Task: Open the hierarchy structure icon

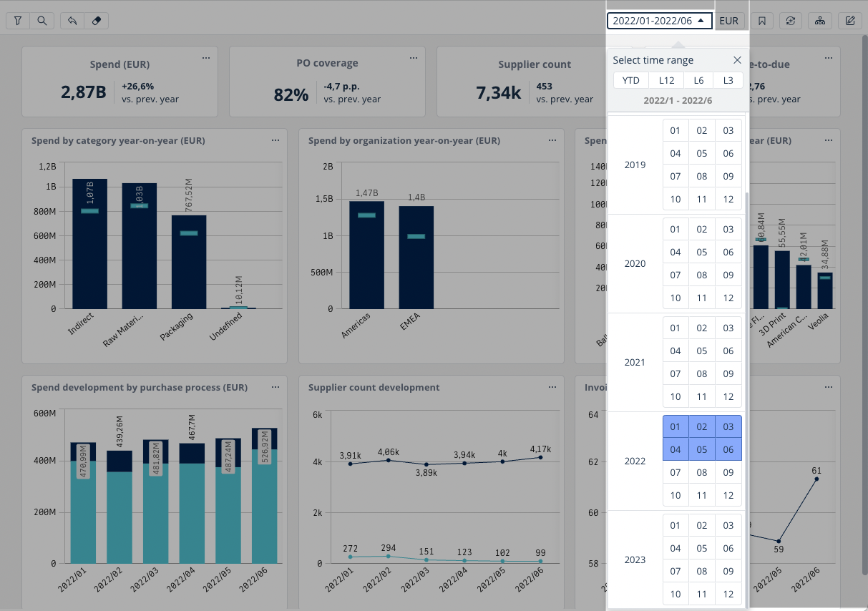Action: pyautogui.click(x=819, y=21)
